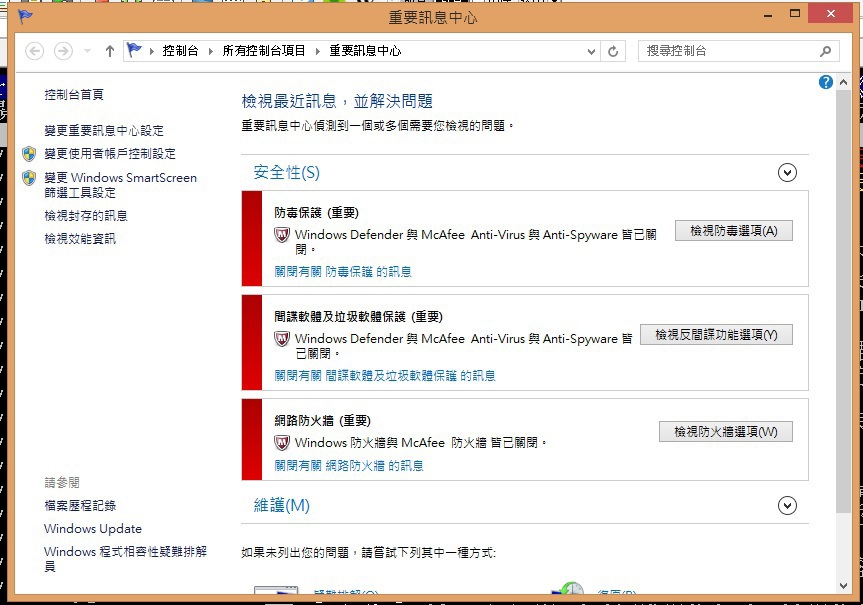Screen dimensions: 863x605
Task: Click the McAfee shield icon under 防毒保護
Action: click(x=282, y=235)
